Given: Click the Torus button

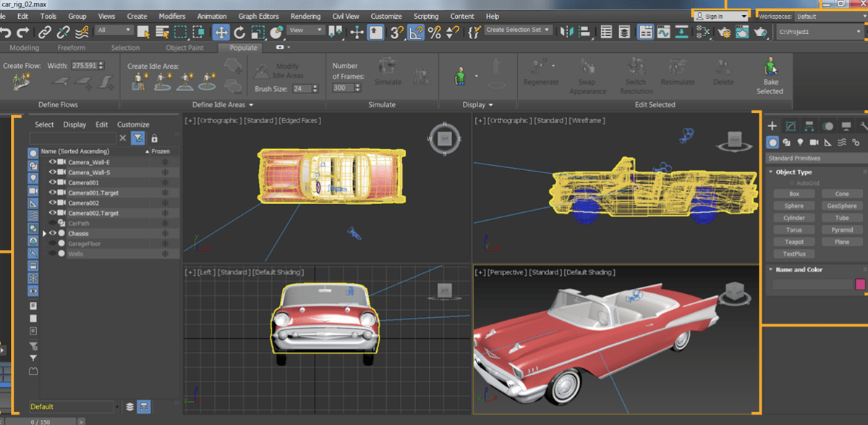Looking at the screenshot, I should tap(793, 230).
